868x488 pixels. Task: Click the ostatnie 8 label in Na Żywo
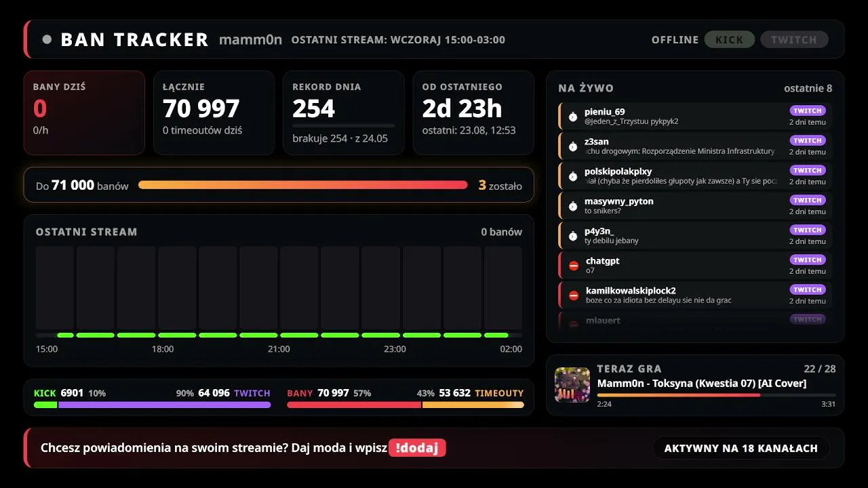pos(808,88)
